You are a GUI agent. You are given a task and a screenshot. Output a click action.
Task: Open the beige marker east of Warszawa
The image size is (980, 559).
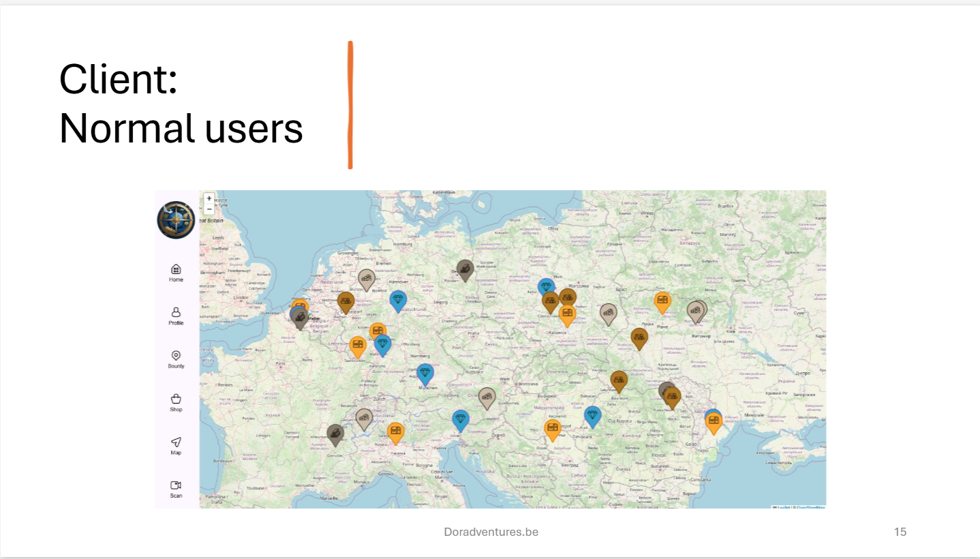click(609, 314)
